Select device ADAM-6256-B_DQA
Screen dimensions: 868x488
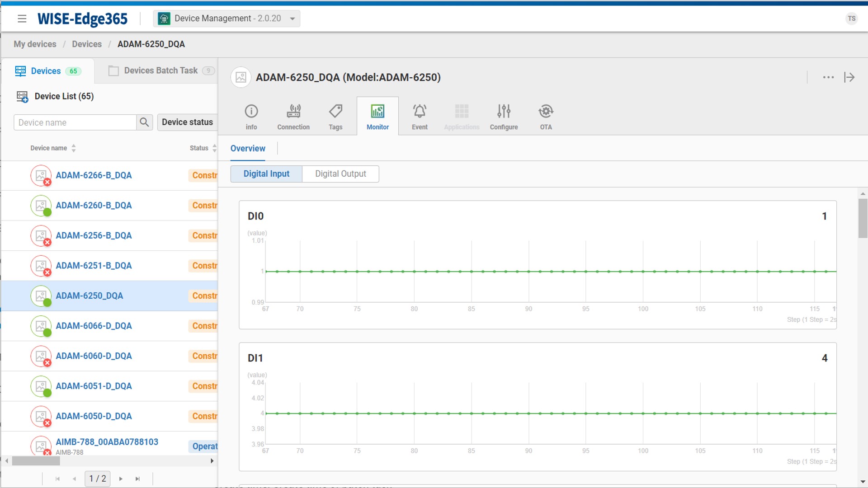click(94, 235)
